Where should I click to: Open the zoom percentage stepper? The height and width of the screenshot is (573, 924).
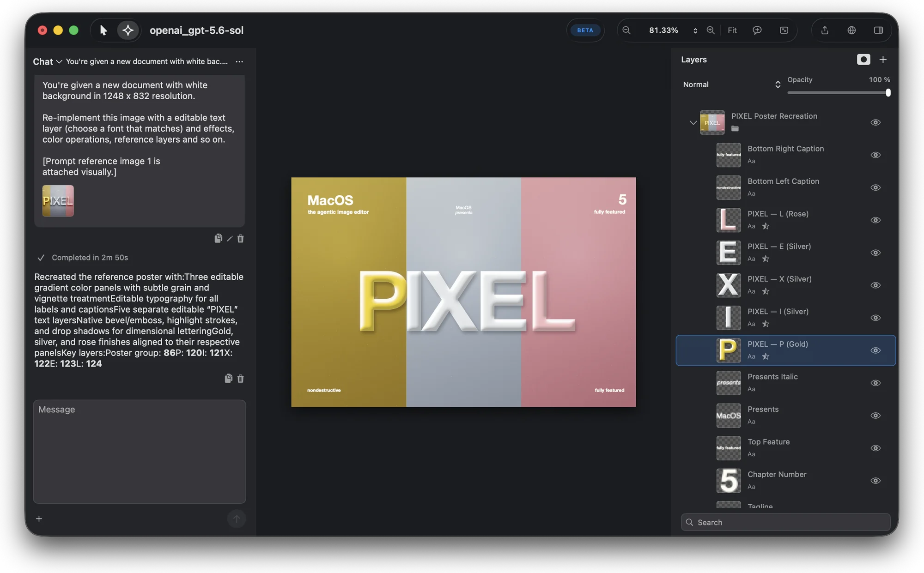[x=695, y=30]
